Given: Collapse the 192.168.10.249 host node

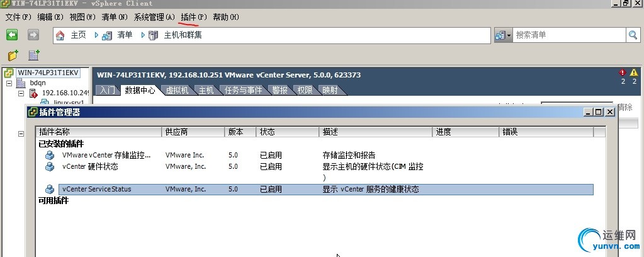Looking at the screenshot, I should 21,93.
